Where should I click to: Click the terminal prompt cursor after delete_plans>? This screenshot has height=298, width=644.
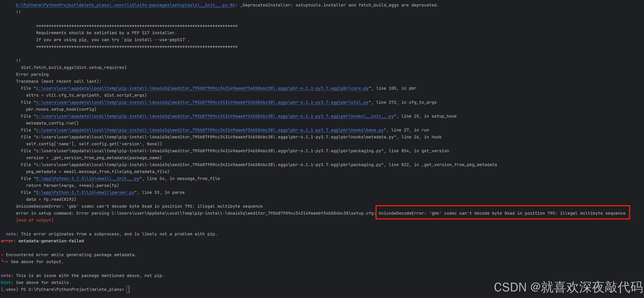click(x=128, y=289)
